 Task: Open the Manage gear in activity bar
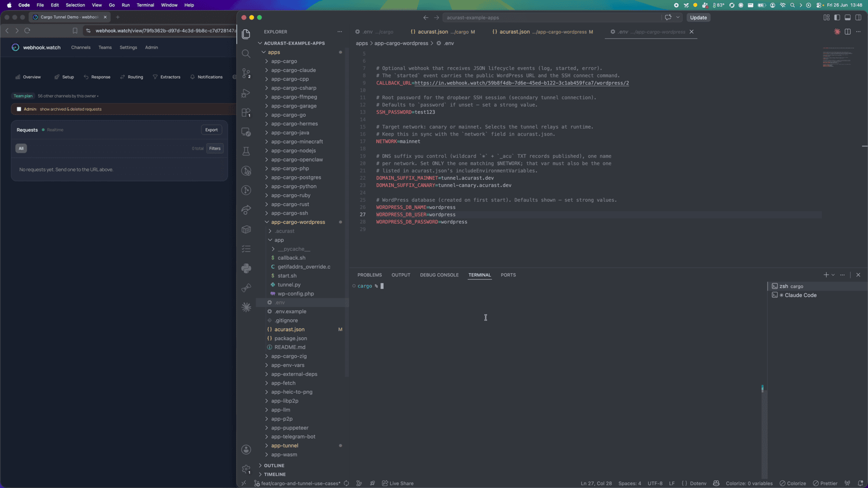click(x=246, y=469)
